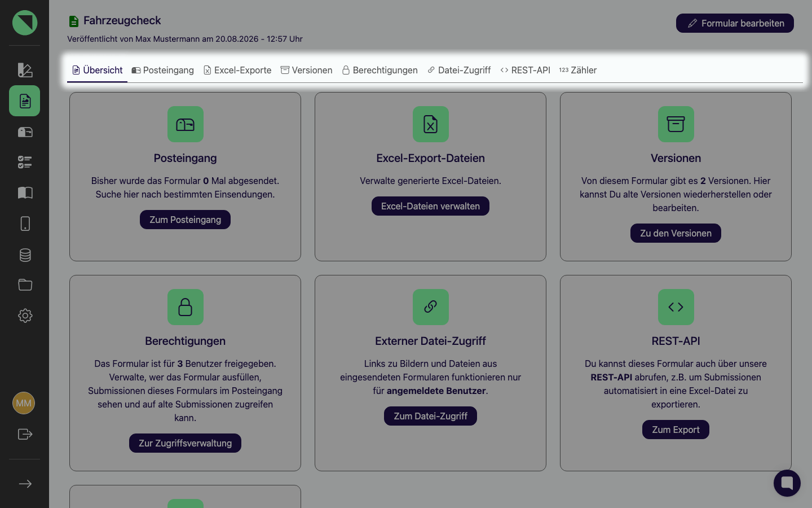Open the settings gear icon in sidebar
This screenshot has height=508, width=812.
(25, 316)
